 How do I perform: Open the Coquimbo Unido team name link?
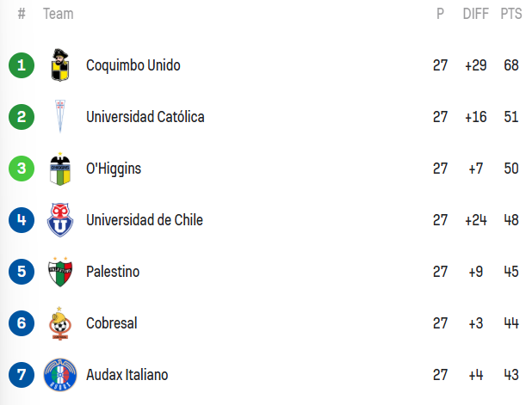pyautogui.click(x=133, y=65)
